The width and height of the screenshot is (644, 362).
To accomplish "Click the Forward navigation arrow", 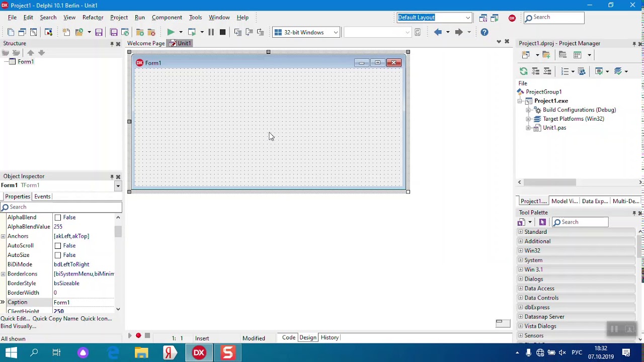I will [x=459, y=32].
